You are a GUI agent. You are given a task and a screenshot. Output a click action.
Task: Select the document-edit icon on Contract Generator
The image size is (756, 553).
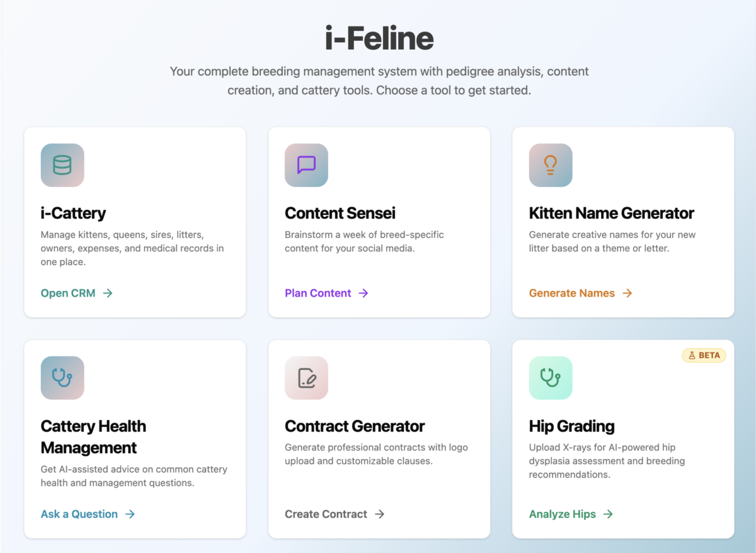tap(306, 378)
